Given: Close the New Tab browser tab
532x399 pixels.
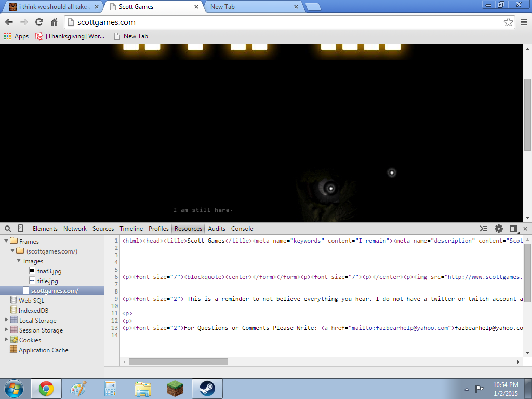Looking at the screenshot, I should pyautogui.click(x=296, y=7).
